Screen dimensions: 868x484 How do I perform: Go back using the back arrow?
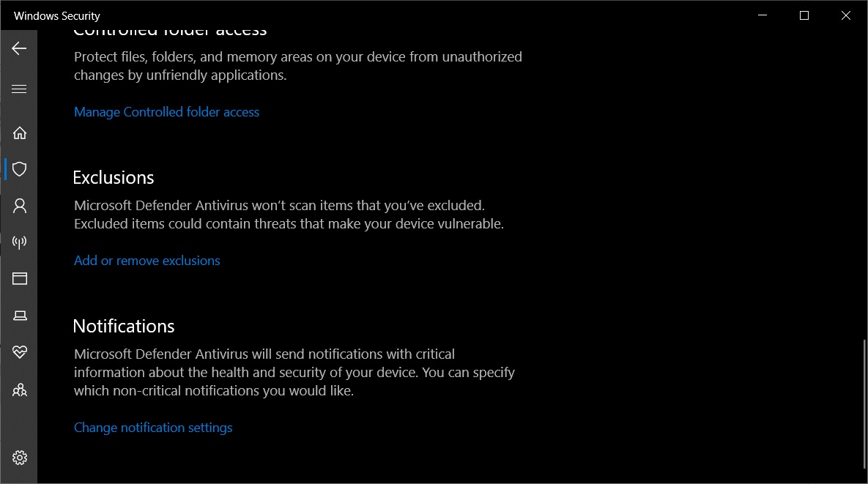(19, 48)
